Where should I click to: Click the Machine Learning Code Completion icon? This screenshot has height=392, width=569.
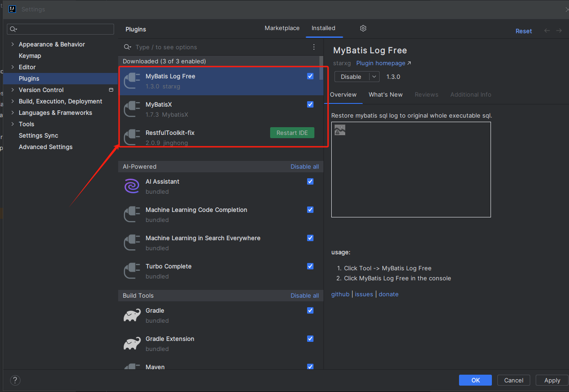pyautogui.click(x=132, y=214)
